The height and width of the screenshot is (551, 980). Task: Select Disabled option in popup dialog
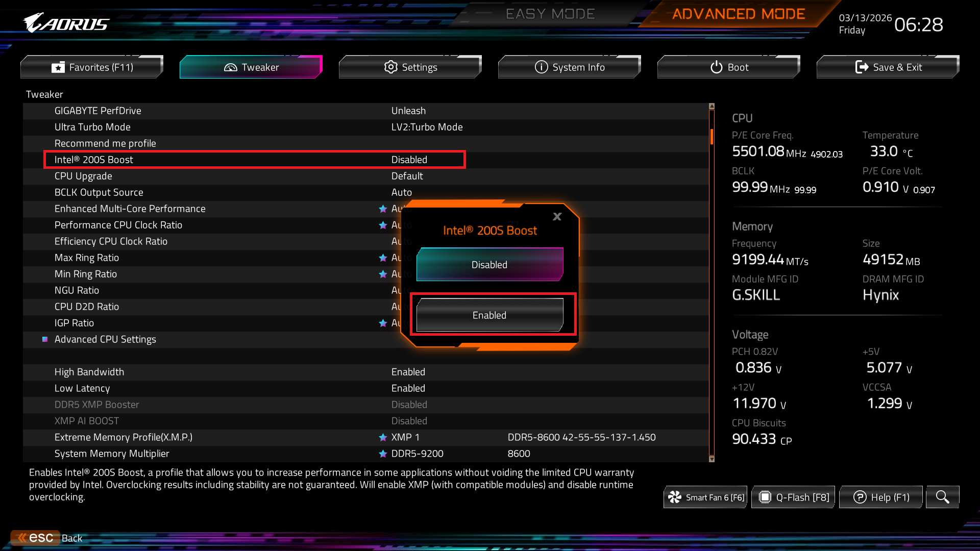point(489,265)
